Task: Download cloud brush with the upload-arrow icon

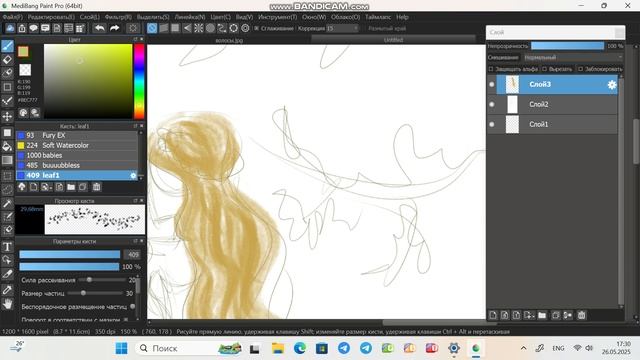Action: (22, 187)
